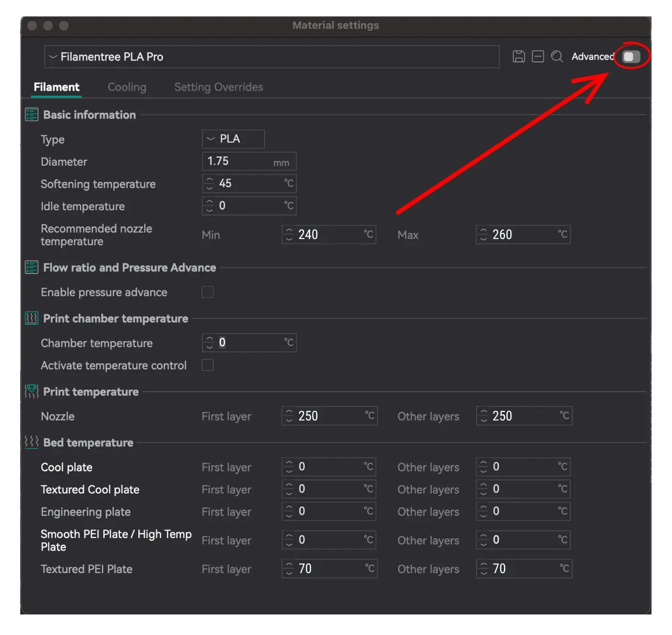The height and width of the screenshot is (635, 672).
Task: Click the Print chamber temperature section icon
Action: tap(32, 318)
